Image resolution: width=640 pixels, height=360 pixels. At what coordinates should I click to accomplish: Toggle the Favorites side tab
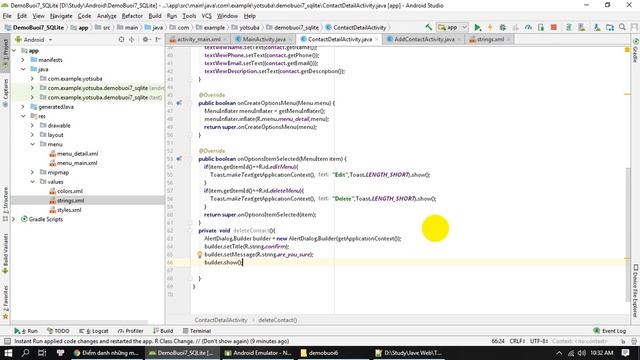5,302
